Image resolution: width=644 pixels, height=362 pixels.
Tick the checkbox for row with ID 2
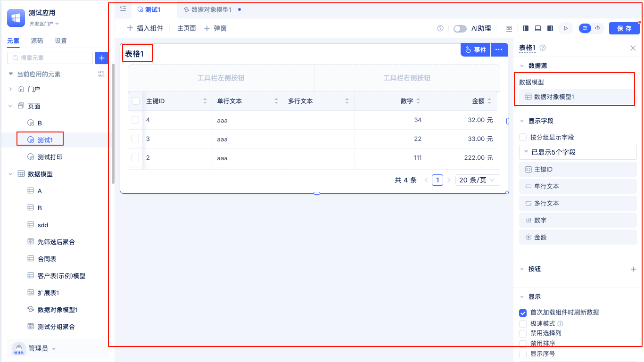(x=136, y=157)
